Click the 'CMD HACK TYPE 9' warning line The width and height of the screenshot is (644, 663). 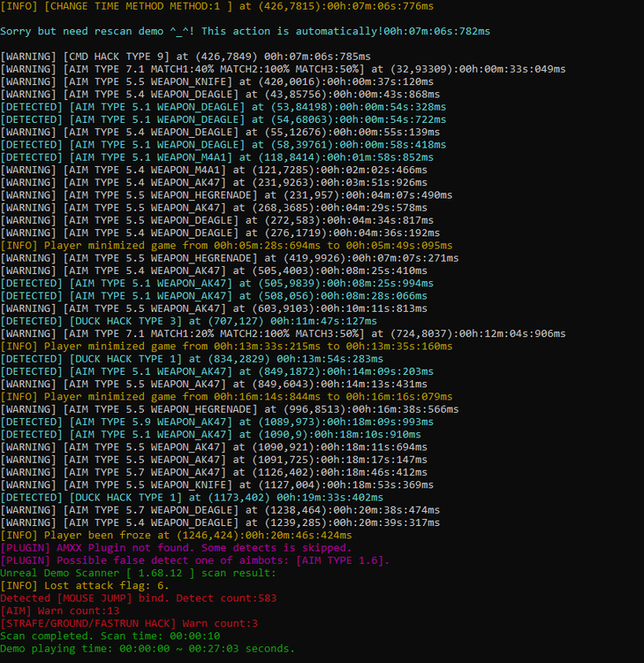click(186, 57)
